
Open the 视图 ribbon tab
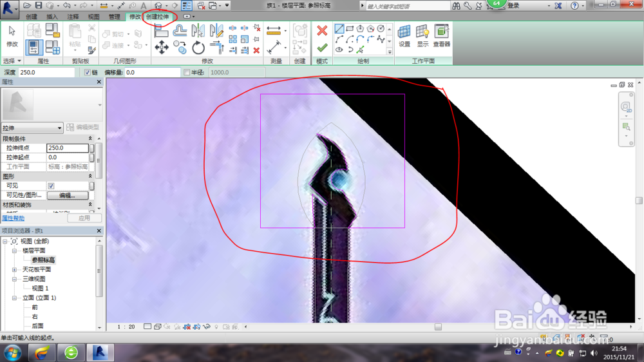(93, 17)
